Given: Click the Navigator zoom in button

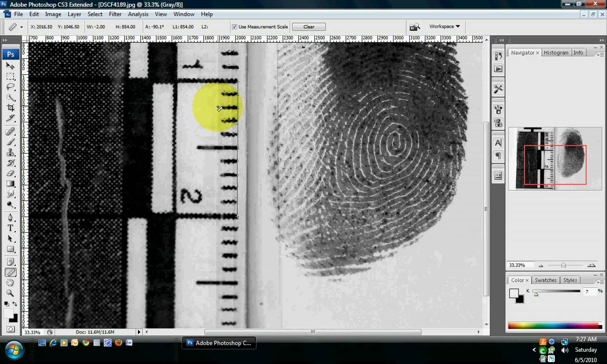Looking at the screenshot, I should coord(591,265).
